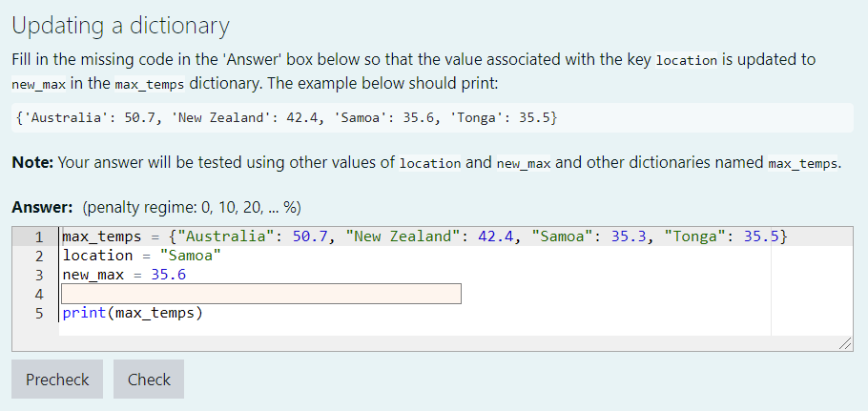Submit answer with Check button

(x=149, y=379)
